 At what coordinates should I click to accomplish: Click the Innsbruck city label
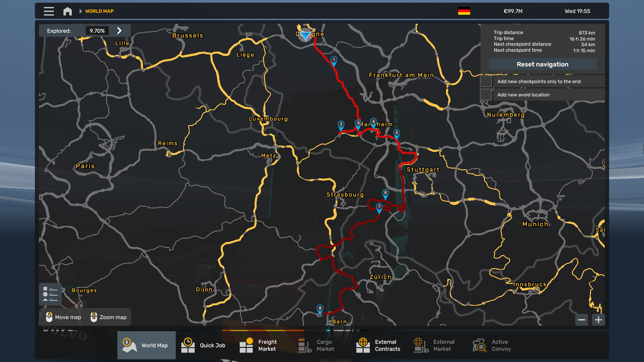pos(530,285)
